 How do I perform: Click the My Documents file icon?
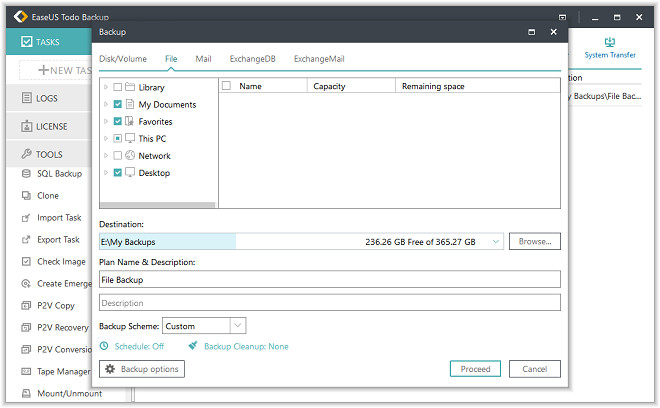(130, 104)
